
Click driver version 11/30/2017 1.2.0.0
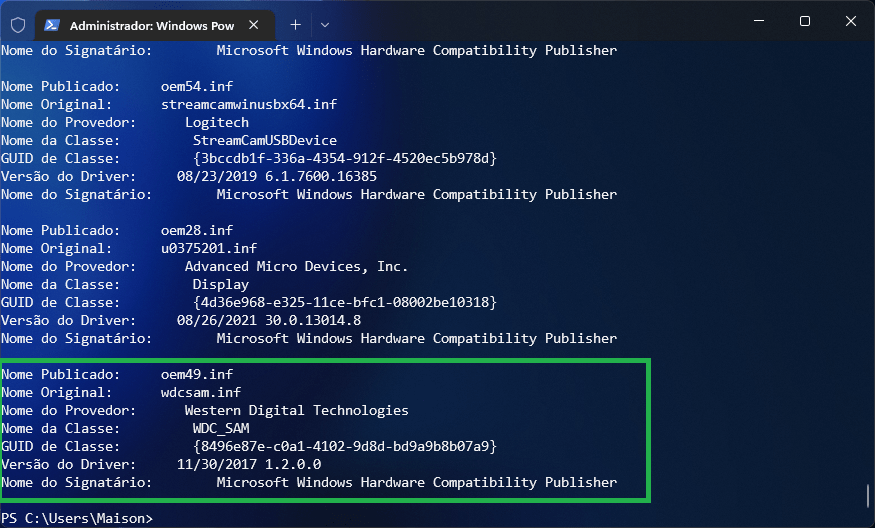click(249, 464)
